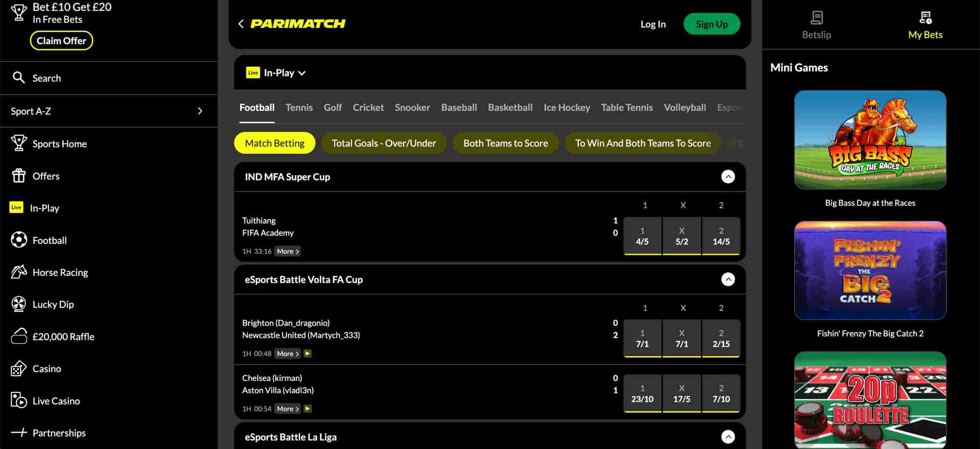Click the back arrow beside Parimatch logo
Image resolution: width=980 pixels, height=449 pixels.
coord(241,24)
